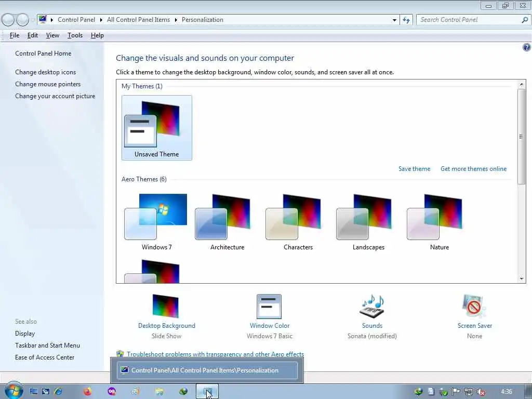Open Change your account picture

[x=55, y=96]
